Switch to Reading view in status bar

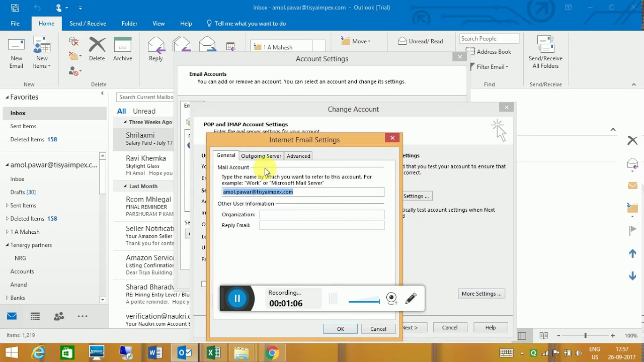[x=543, y=335]
